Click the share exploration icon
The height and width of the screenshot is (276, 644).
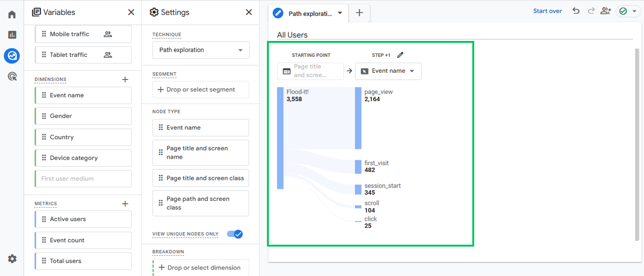[606, 11]
